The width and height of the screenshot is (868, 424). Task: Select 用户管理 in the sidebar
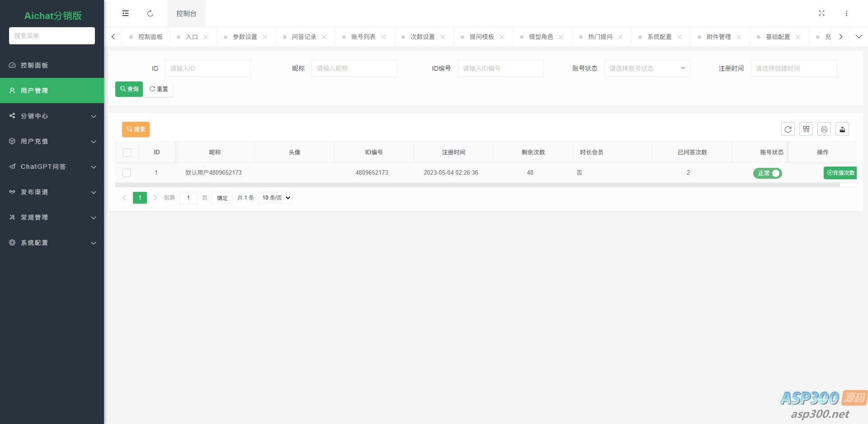tap(52, 91)
